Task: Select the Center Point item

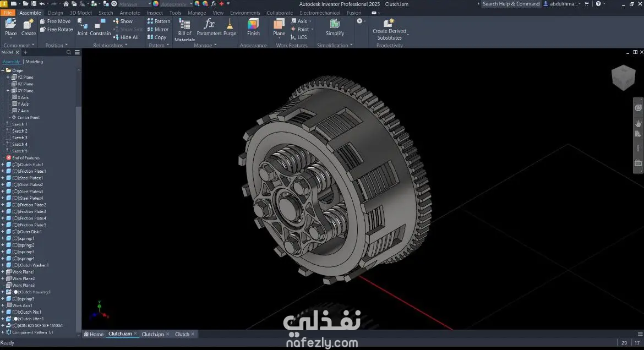Action: pyautogui.click(x=25, y=117)
